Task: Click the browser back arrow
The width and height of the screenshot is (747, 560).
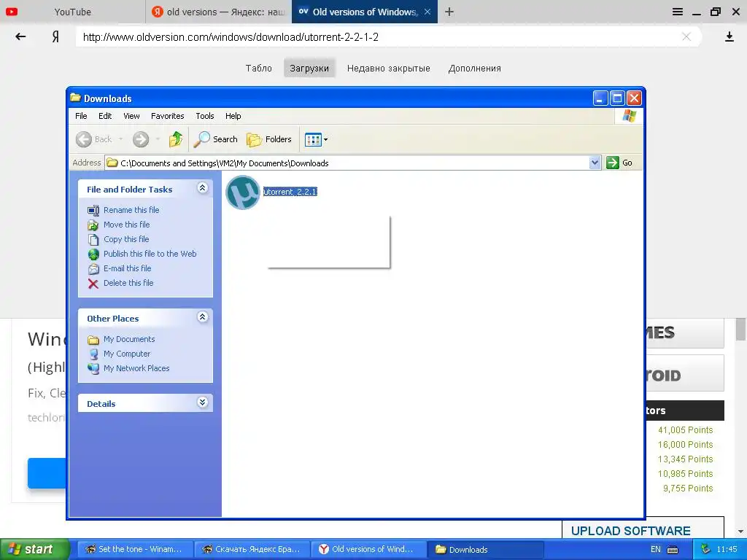Action: point(20,36)
